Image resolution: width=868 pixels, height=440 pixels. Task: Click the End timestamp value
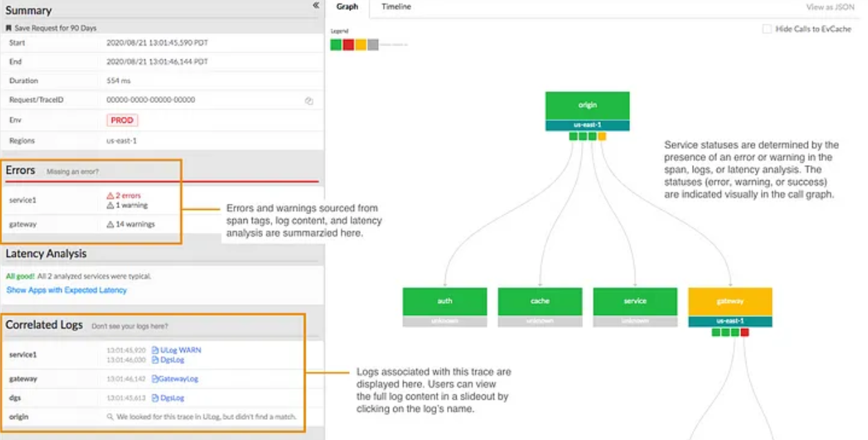(157, 61)
